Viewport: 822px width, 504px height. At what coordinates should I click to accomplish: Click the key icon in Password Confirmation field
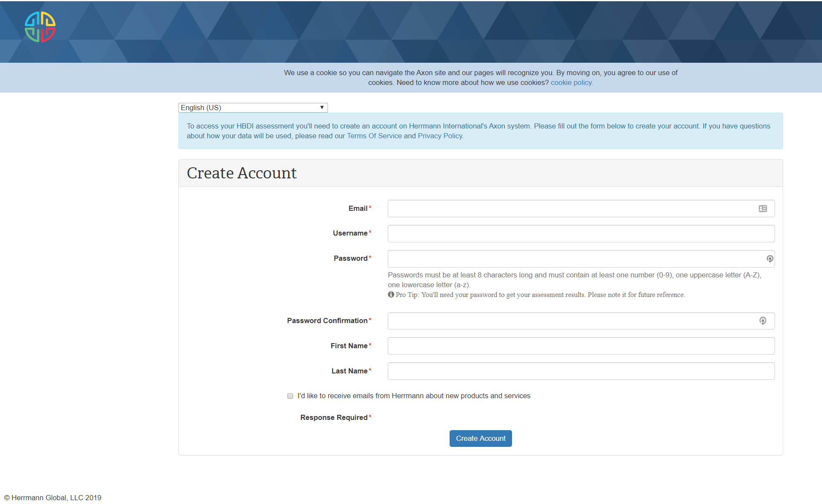763,321
